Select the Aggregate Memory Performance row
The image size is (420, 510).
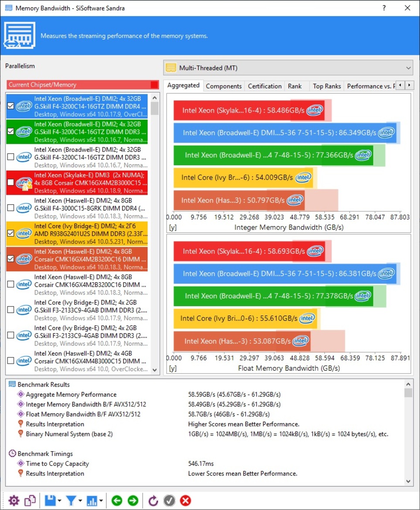coord(205,394)
